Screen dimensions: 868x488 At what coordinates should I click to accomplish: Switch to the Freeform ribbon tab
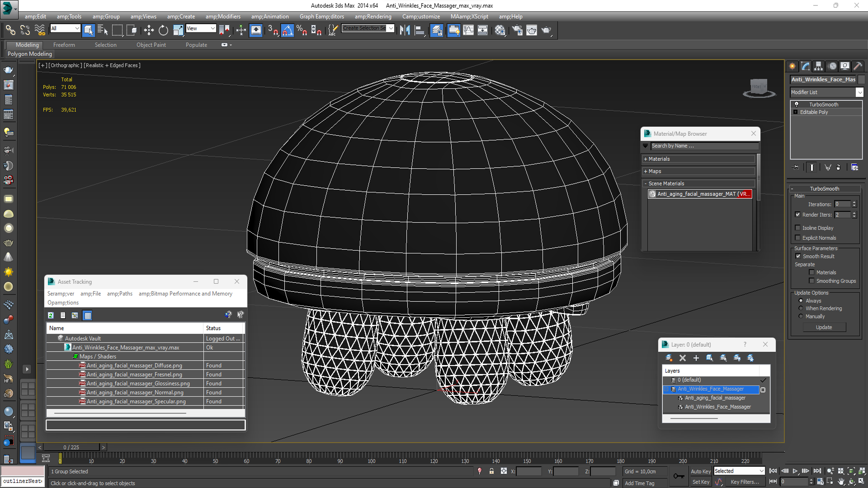click(64, 45)
